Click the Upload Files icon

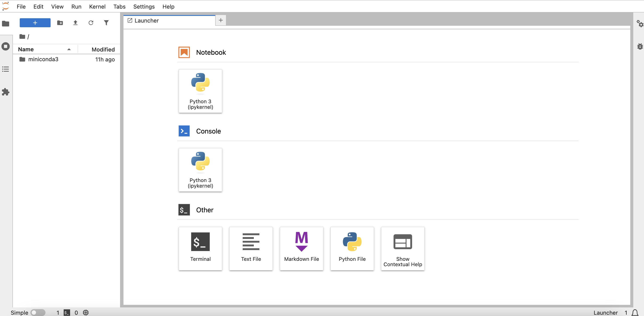[x=75, y=23]
